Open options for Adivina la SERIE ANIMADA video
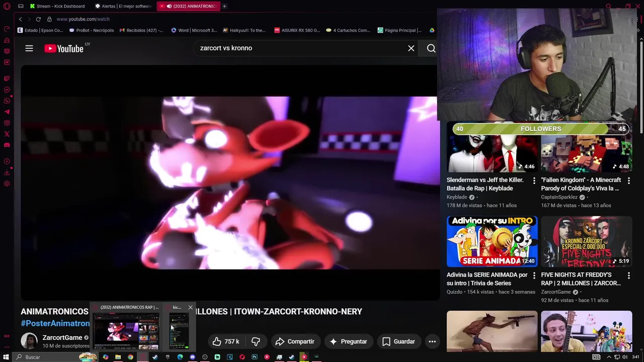The image size is (644, 362). (x=534, y=276)
